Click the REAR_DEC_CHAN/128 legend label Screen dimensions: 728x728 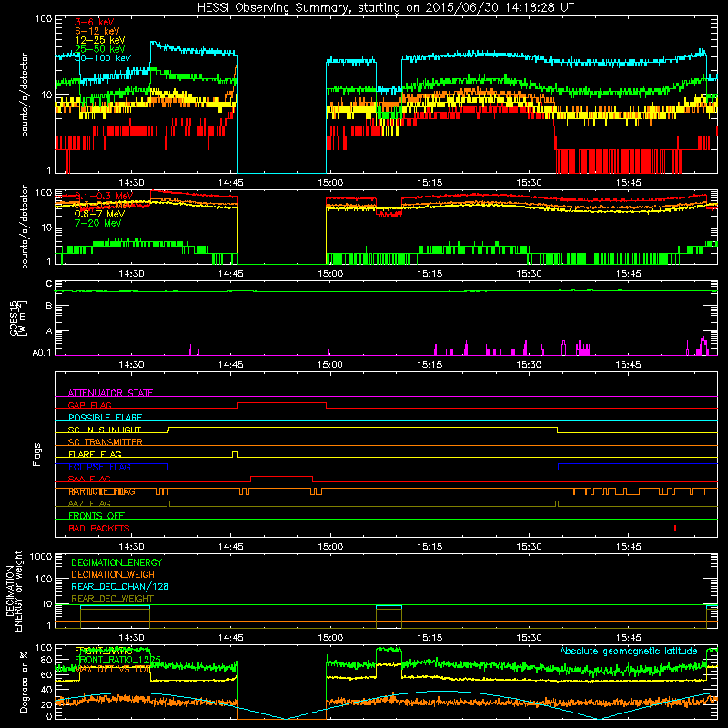pos(120,586)
